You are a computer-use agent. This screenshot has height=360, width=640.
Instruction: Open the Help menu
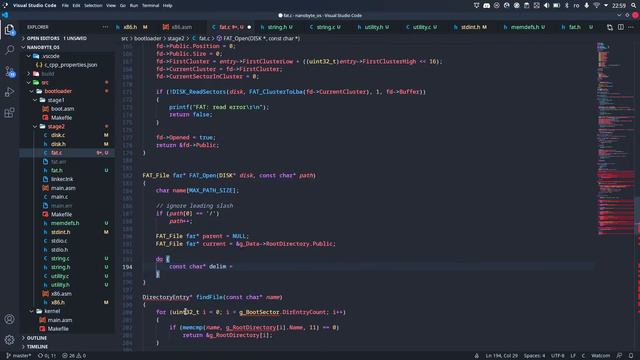click(167, 5)
